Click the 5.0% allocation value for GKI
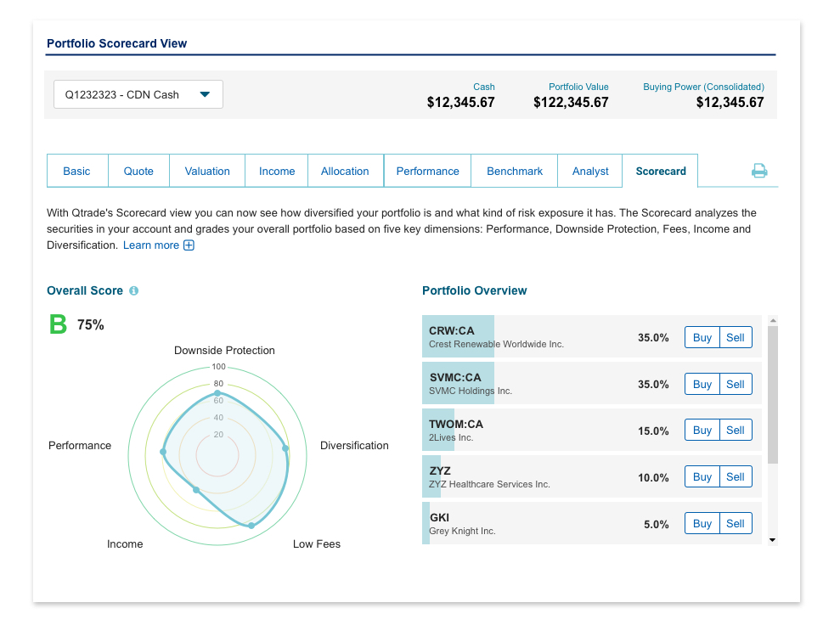The width and height of the screenshot is (840, 625). (657, 524)
